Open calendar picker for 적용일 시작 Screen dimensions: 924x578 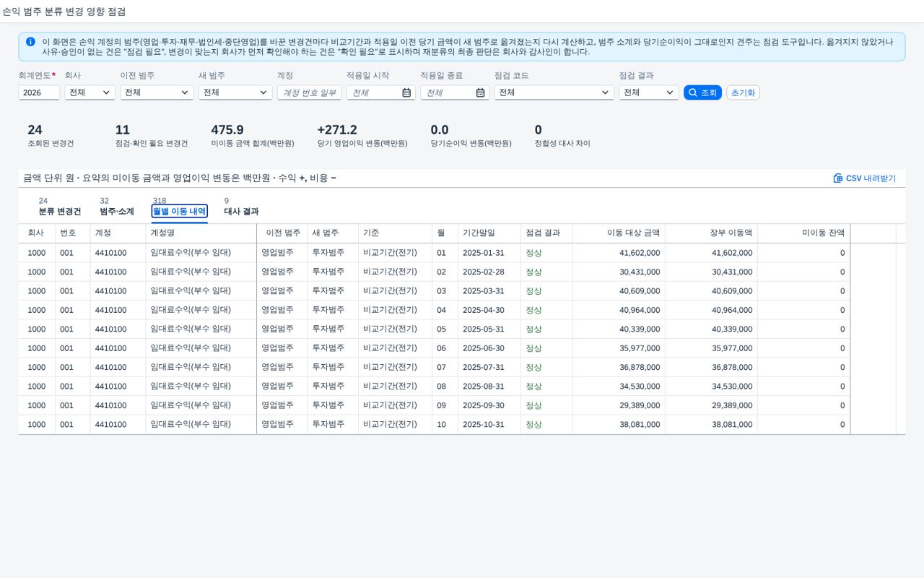click(406, 92)
